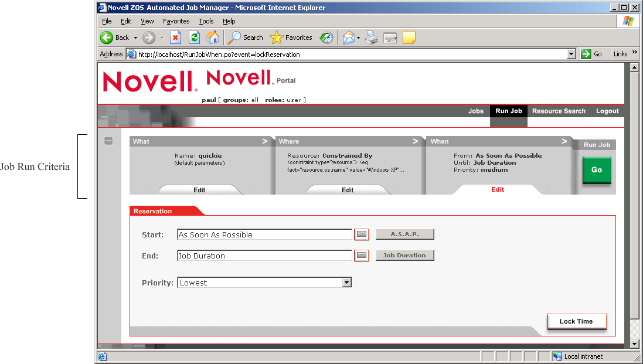Click the Edit page icon in toolbar
The image size is (643, 364).
tap(390, 38)
